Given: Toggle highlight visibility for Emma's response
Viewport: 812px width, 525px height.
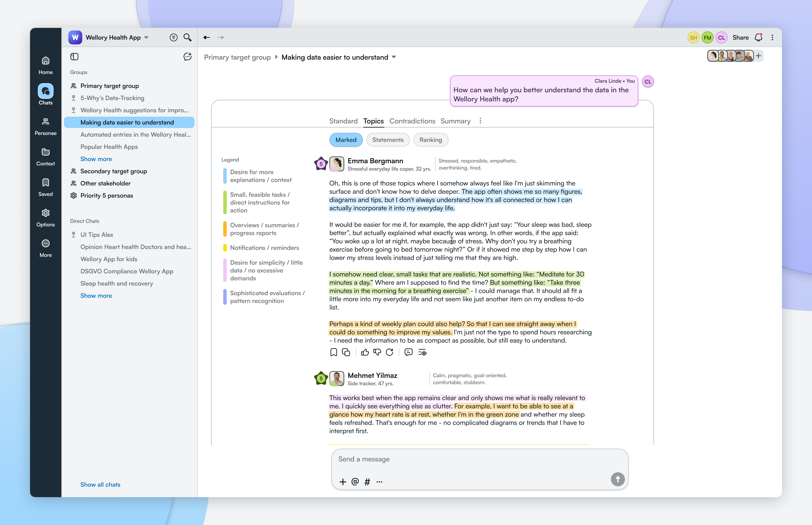Looking at the screenshot, I should (423, 352).
